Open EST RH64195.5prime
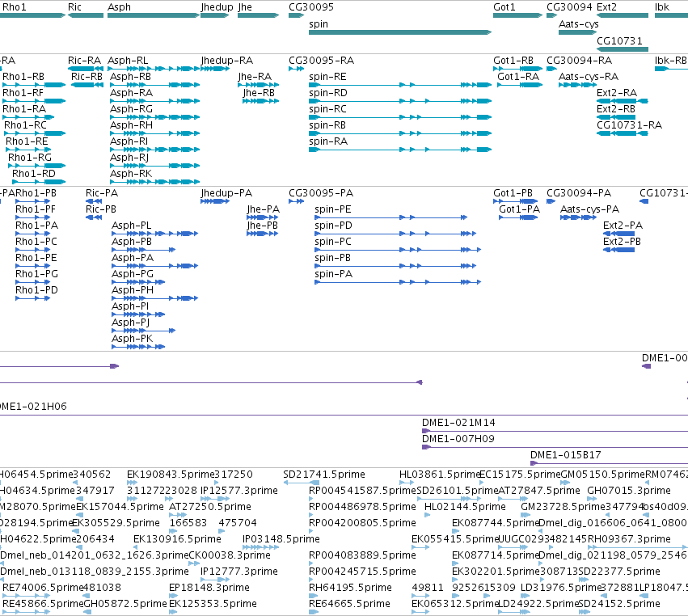 349,588
